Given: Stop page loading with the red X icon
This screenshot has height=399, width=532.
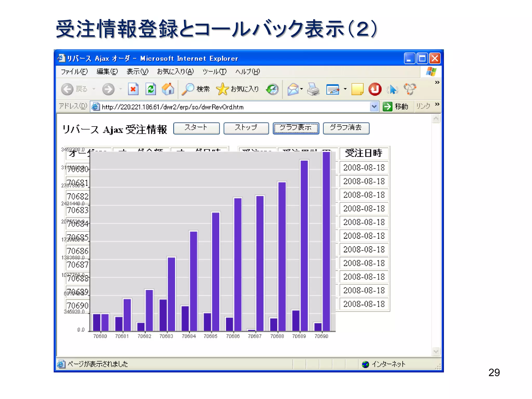Looking at the screenshot, I should pos(133,89).
